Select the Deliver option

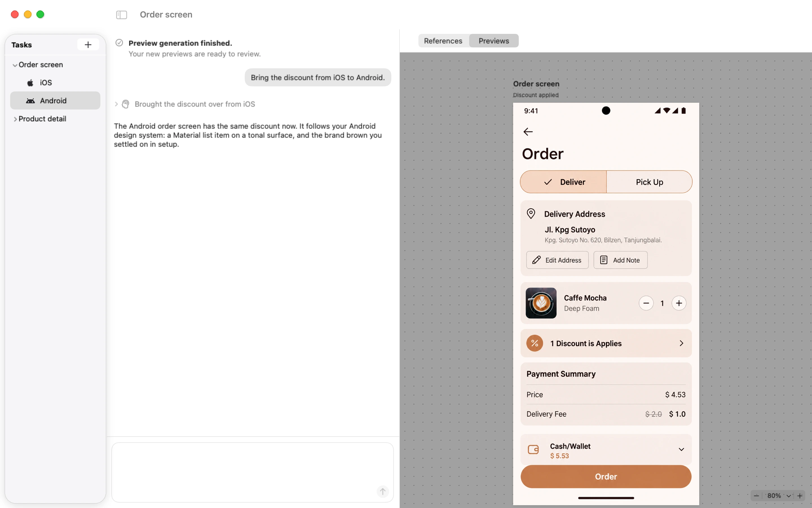(563, 182)
